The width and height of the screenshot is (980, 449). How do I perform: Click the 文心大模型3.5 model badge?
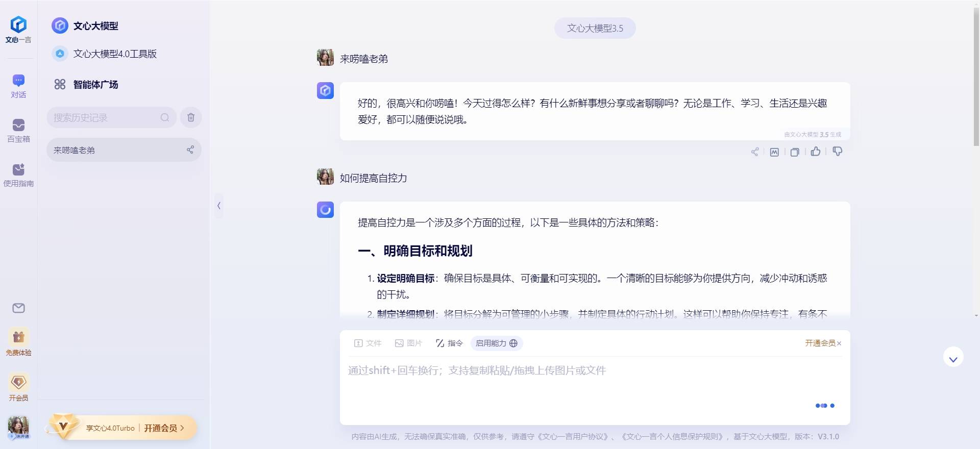(595, 28)
